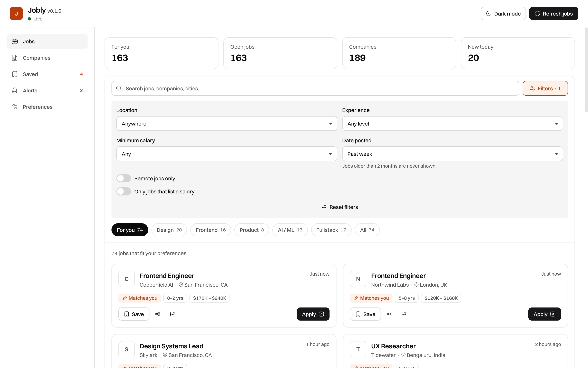Click the S company logo for Skylark
The image size is (588, 368).
pos(127,349)
